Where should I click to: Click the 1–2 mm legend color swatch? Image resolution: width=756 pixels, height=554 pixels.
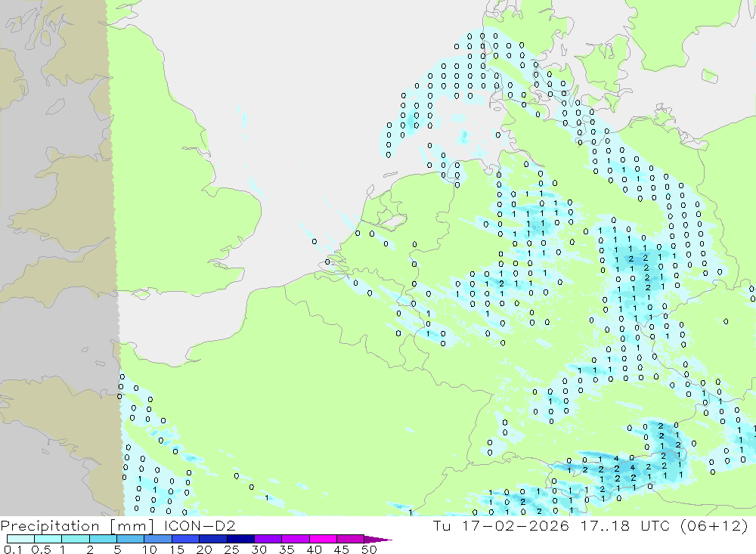76,539
